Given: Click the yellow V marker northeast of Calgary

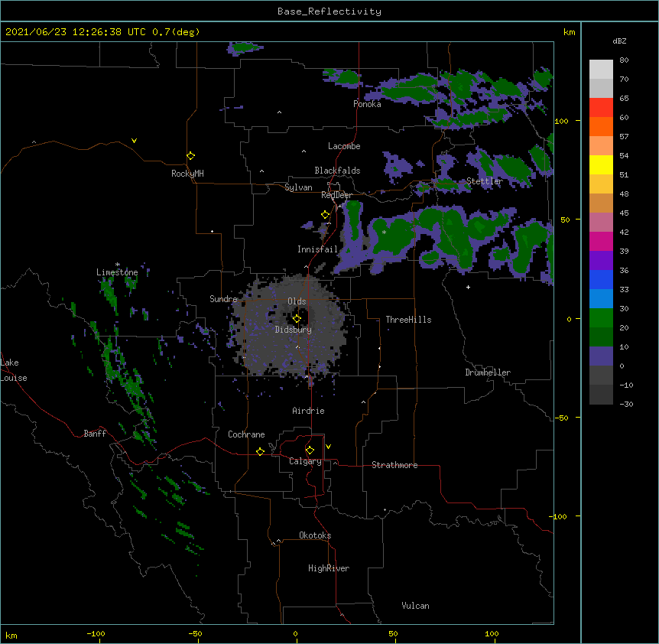Looking at the screenshot, I should [x=328, y=447].
